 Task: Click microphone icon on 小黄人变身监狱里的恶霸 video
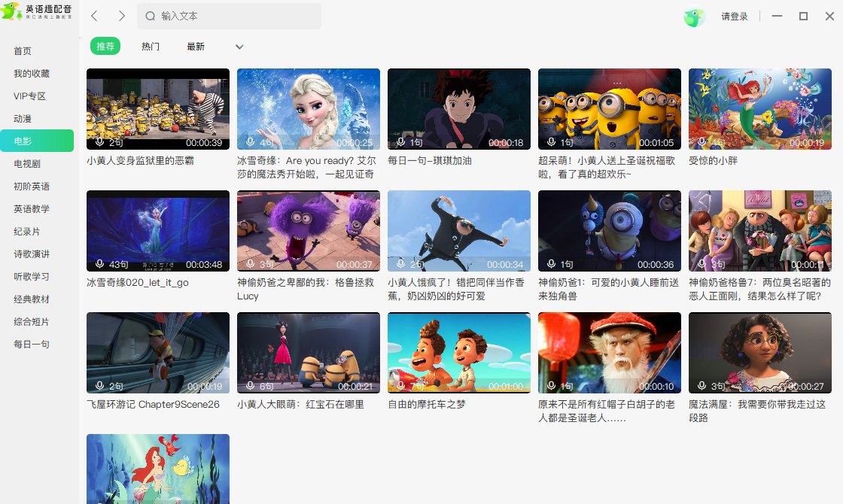coord(99,142)
